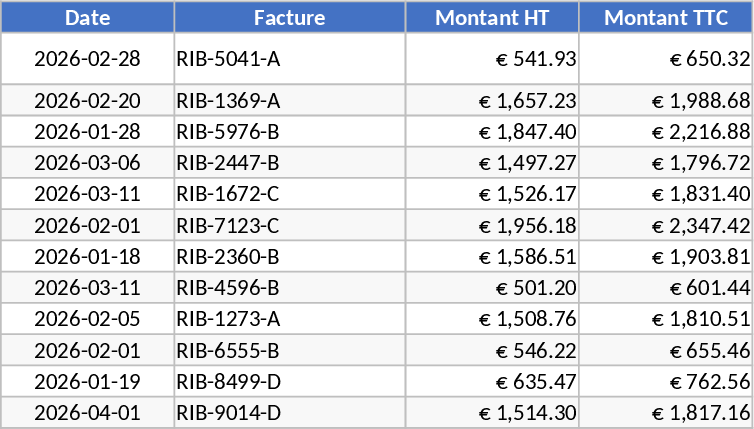The width and height of the screenshot is (754, 429).
Task: Select date cell 2026-03-06
Action: 88,163
